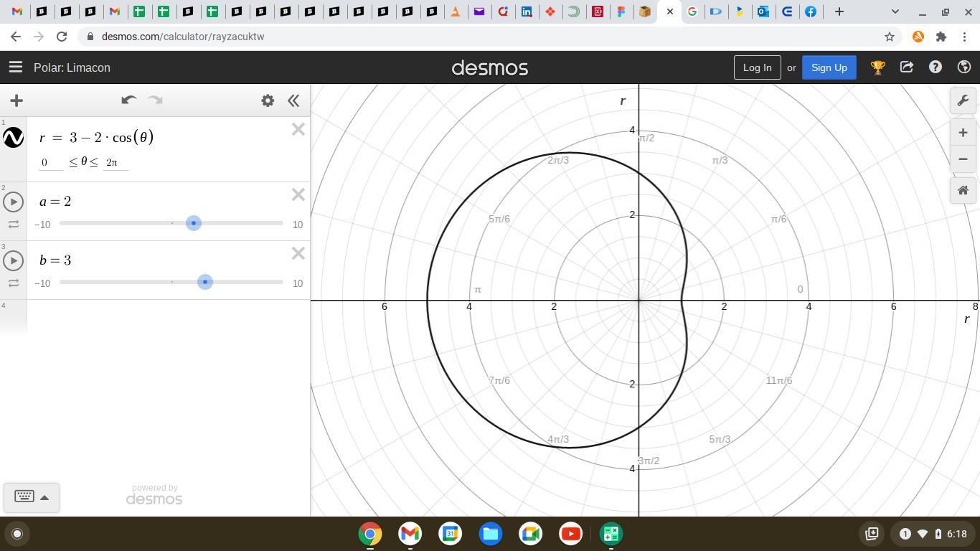Image resolution: width=980 pixels, height=551 pixels.
Task: Expand the on-screen keypad
Action: coord(31,497)
